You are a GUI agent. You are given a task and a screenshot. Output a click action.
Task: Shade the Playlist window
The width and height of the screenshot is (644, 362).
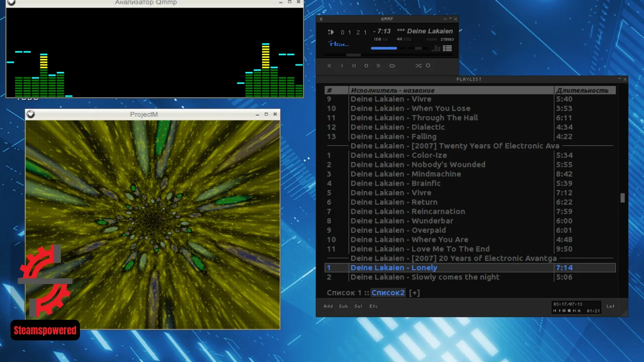click(619, 79)
